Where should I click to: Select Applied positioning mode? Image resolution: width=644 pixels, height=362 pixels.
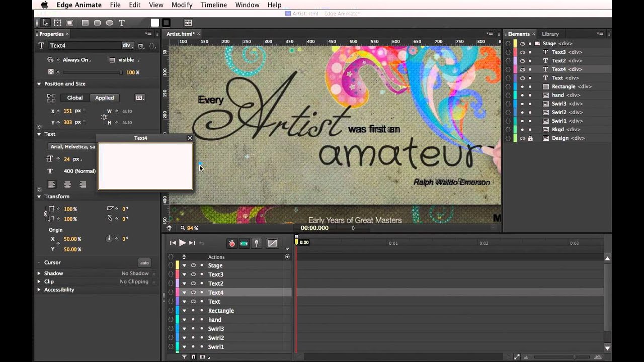point(104,98)
